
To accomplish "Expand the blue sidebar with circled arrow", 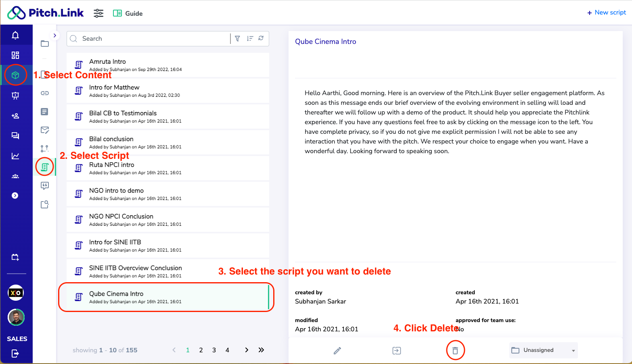I will click(15, 196).
